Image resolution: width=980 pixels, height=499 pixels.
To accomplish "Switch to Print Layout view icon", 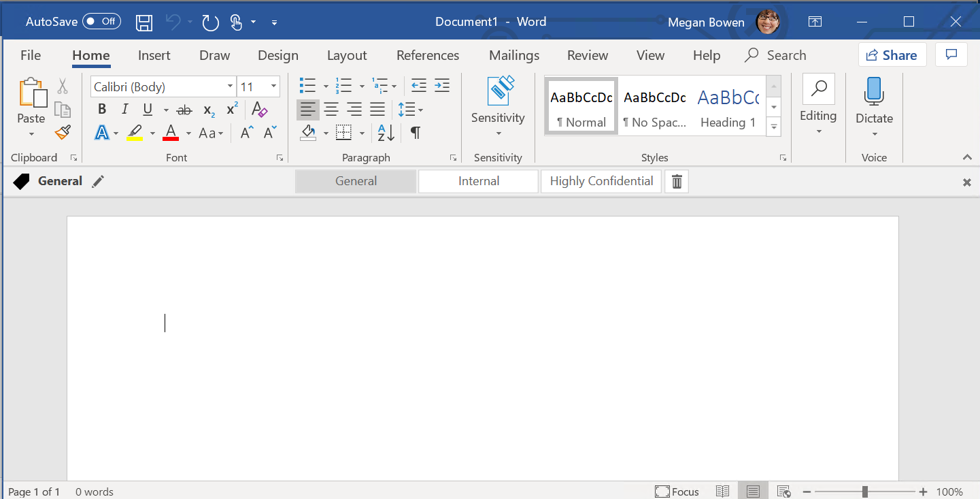I will coord(753,491).
